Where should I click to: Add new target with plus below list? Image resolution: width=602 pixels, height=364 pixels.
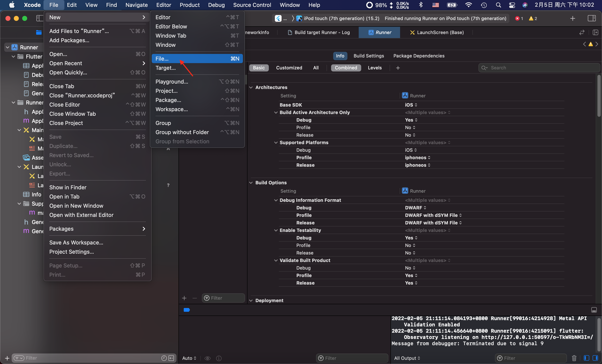click(184, 298)
